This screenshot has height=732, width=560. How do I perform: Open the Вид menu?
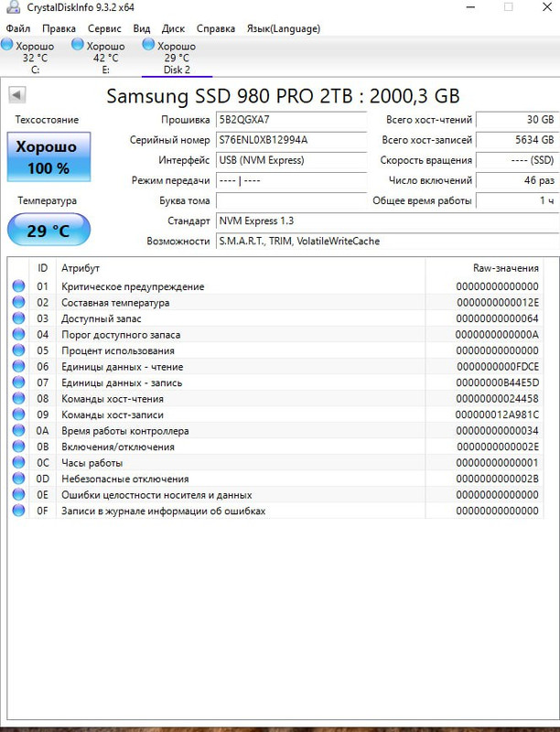click(142, 28)
